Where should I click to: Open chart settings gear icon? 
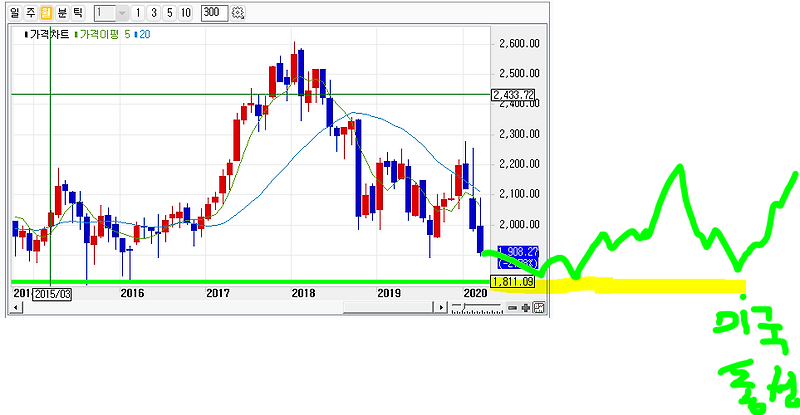click(238, 13)
